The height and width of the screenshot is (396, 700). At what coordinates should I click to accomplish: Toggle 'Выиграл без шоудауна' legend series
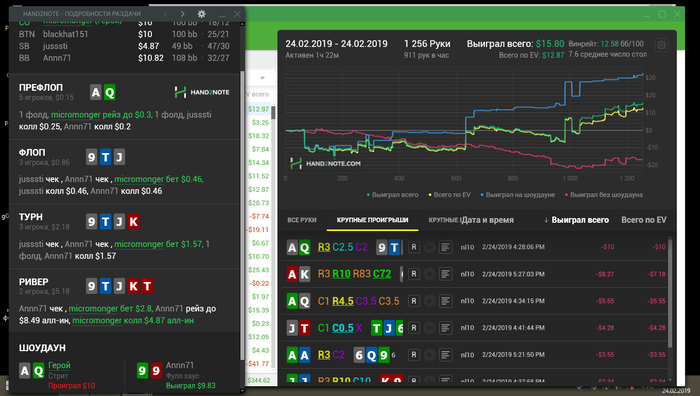[x=604, y=195]
